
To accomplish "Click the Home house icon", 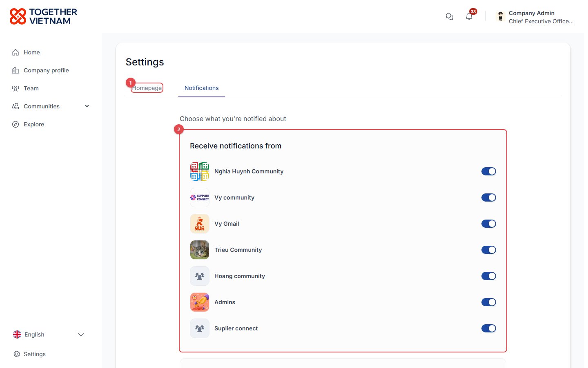I will [x=16, y=52].
